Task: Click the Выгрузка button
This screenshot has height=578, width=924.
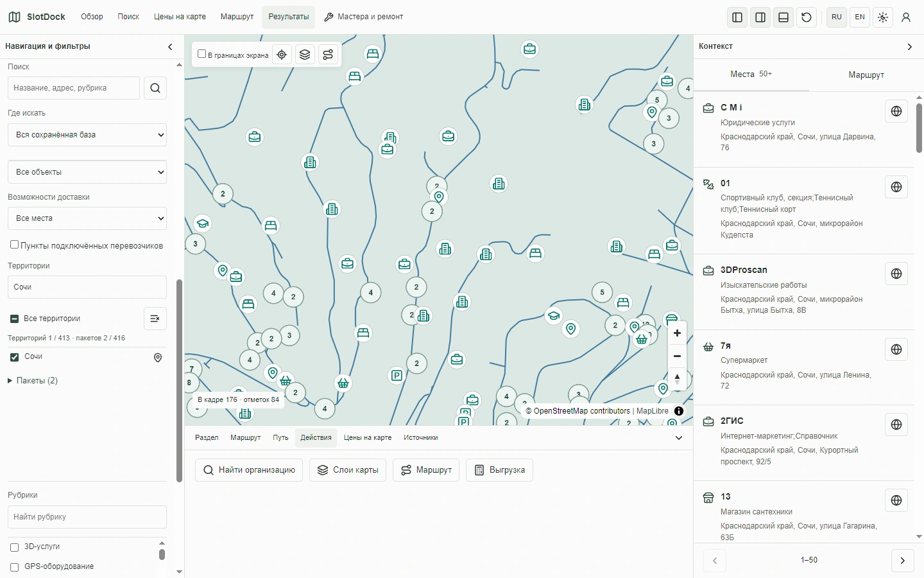Action: [x=499, y=470]
